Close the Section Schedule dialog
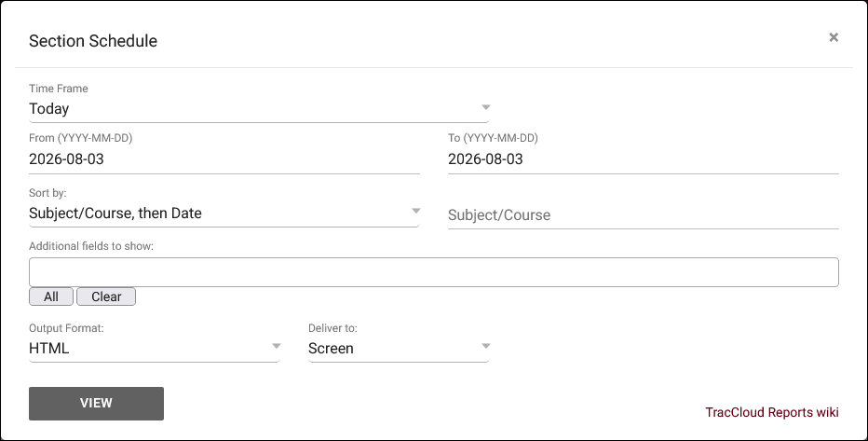This screenshot has width=868, height=441. pyautogui.click(x=834, y=37)
